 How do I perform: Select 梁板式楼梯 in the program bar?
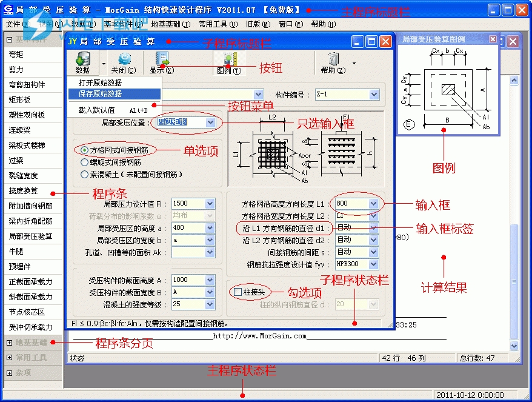click(33, 146)
